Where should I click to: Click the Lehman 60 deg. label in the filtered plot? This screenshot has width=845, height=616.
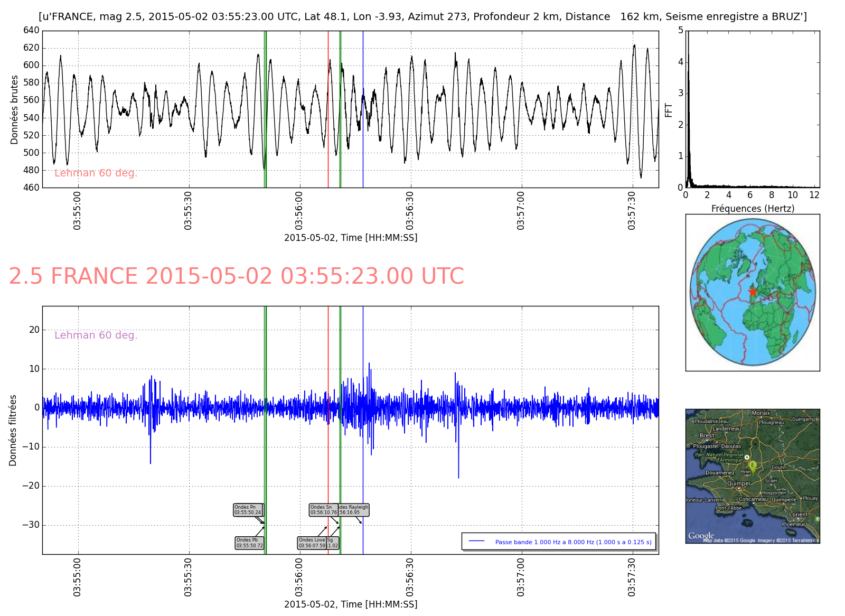click(x=96, y=335)
